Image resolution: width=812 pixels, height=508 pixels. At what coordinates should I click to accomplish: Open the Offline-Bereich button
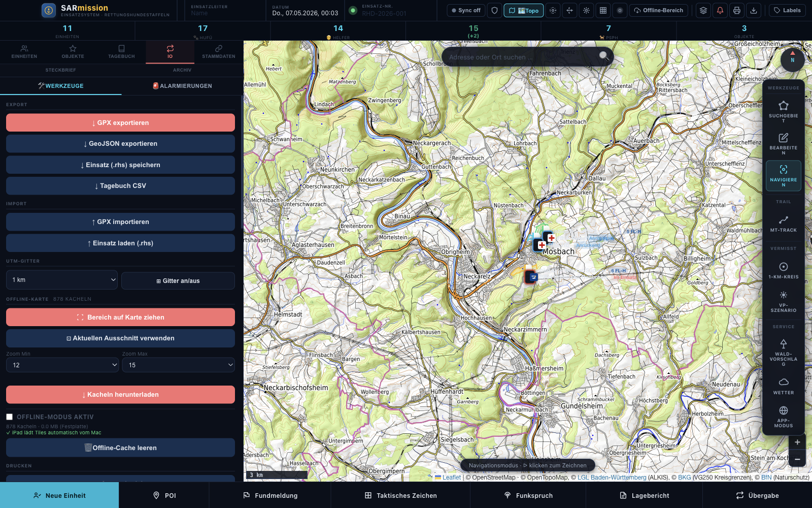tap(659, 10)
